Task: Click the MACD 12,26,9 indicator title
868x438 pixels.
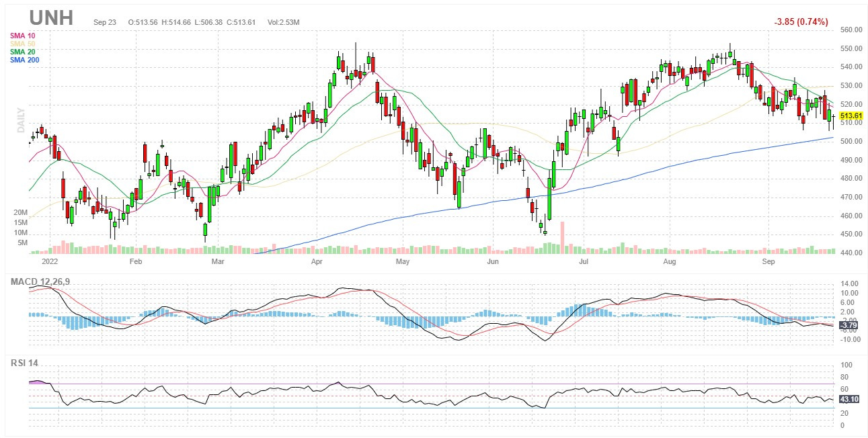Action: [39, 281]
